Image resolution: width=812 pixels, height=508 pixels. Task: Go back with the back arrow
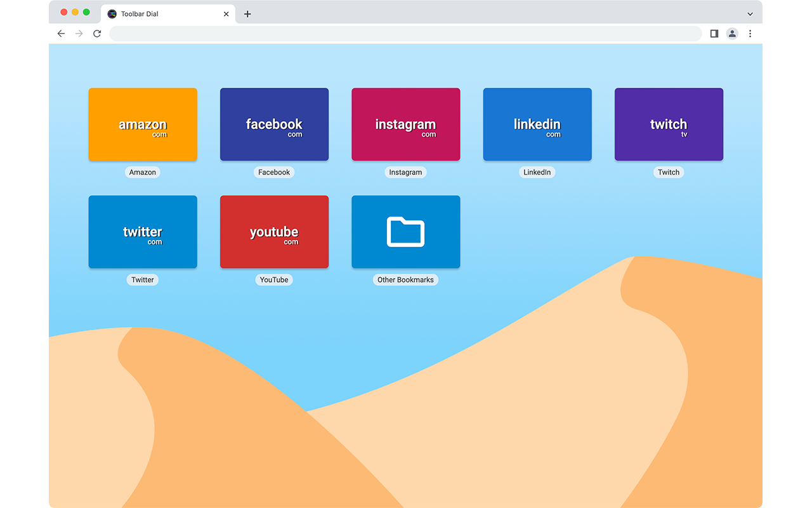[61, 34]
